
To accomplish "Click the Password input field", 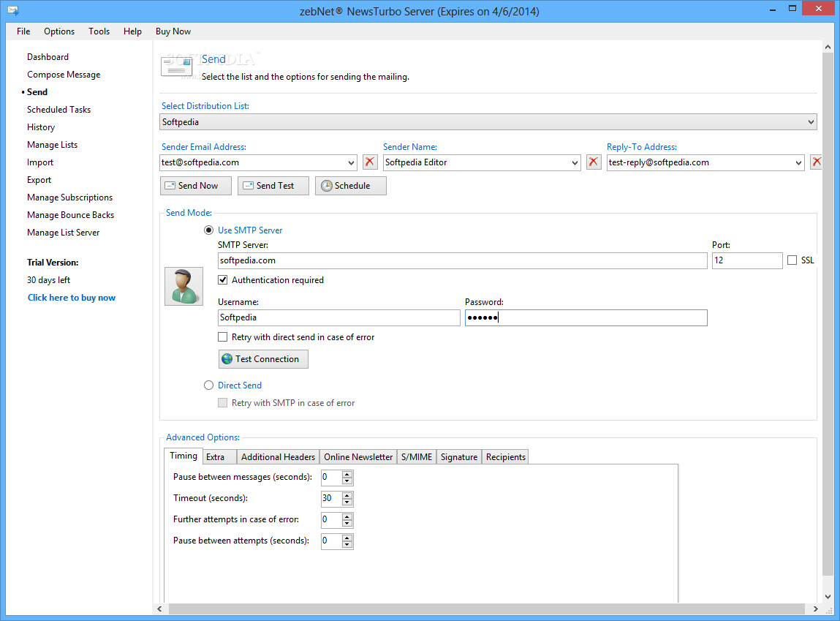I will (586, 317).
